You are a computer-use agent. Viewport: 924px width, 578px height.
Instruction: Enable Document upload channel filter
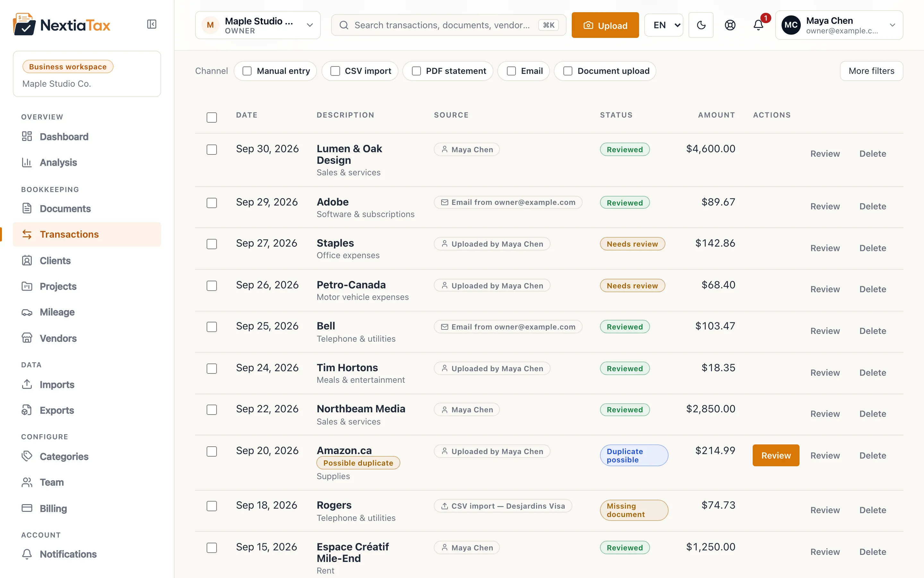[568, 71]
